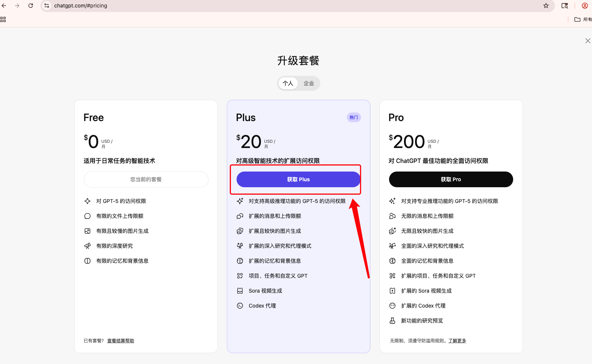Open the 查看结算帮助 link
Screen dimensions: 592x364
[121, 341]
